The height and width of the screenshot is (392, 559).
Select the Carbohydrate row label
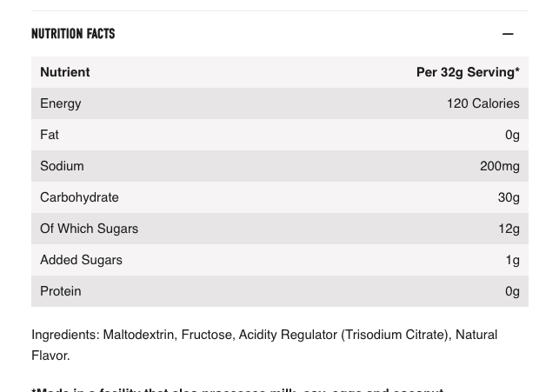79,197
